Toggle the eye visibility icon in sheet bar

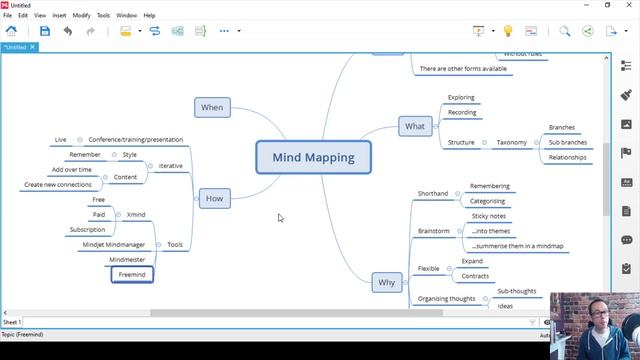pyautogui.click(x=547, y=322)
